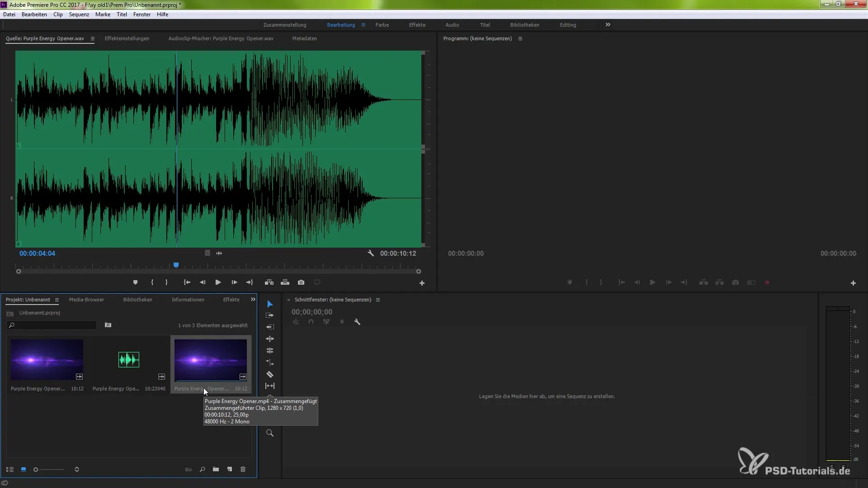
Task: Select the audio waveform clip thumbnail
Action: click(129, 360)
